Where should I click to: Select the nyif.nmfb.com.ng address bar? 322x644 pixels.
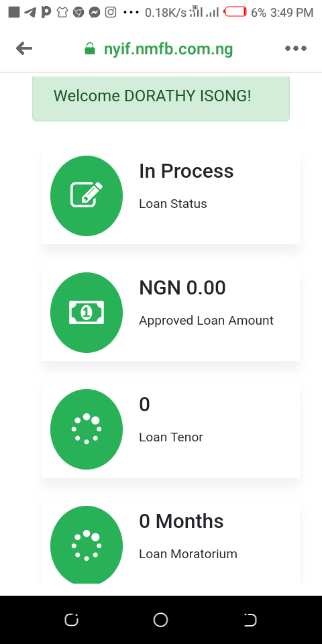click(159, 49)
